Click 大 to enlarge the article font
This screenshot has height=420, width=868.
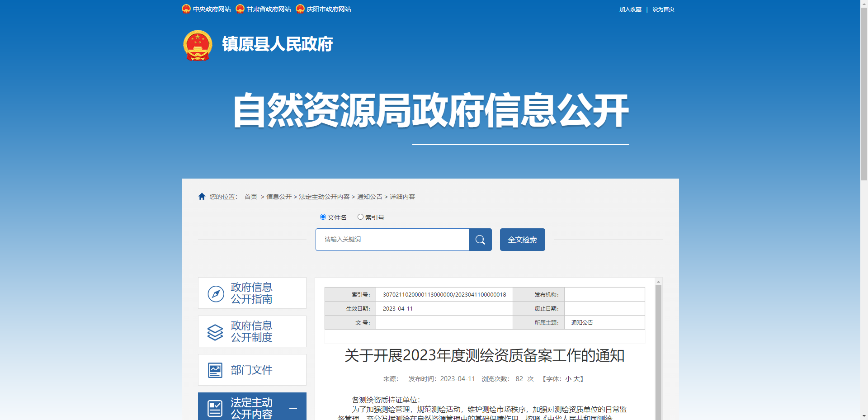tap(576, 379)
